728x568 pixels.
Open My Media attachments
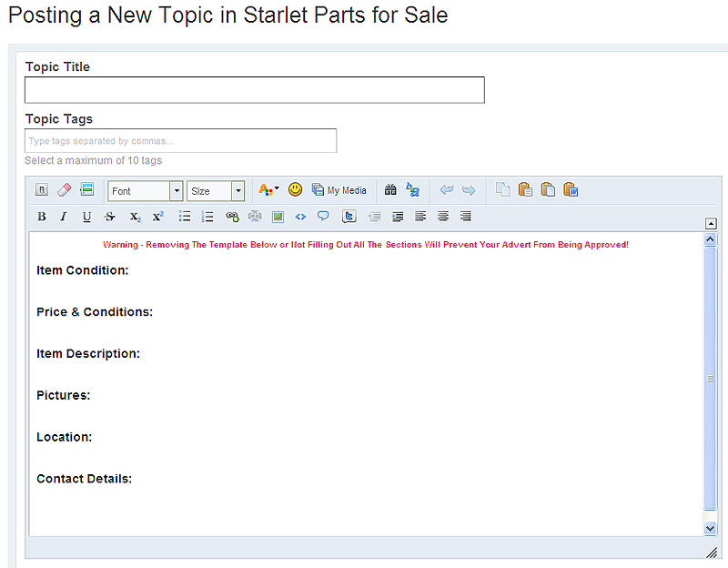tap(339, 190)
